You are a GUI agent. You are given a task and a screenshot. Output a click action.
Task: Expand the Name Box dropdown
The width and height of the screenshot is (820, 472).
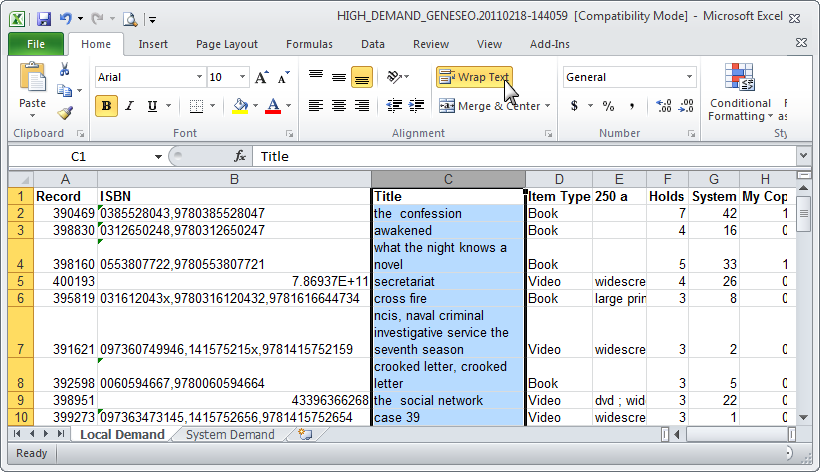tap(158, 156)
